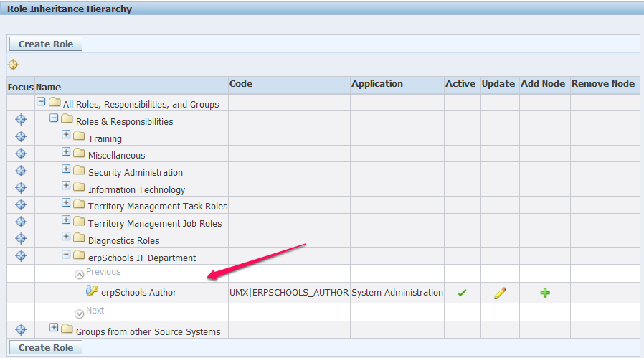This screenshot has height=358, width=644.
Task: Expand Territory Management Task Roles folder
Action: (x=66, y=202)
